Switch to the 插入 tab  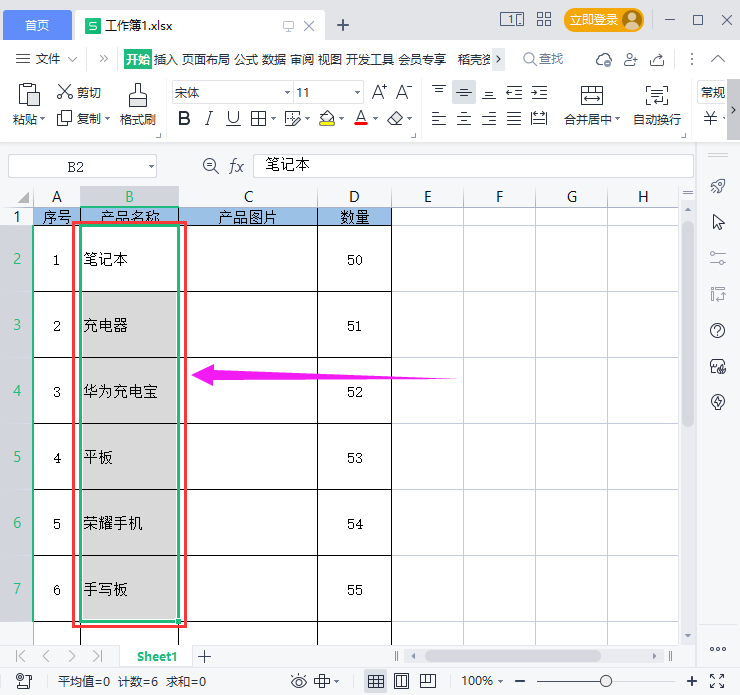(166, 59)
